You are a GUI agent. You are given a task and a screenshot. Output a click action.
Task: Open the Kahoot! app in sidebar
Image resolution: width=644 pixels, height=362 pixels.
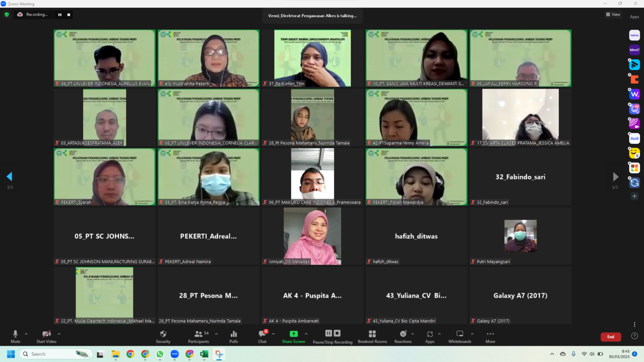(634, 50)
